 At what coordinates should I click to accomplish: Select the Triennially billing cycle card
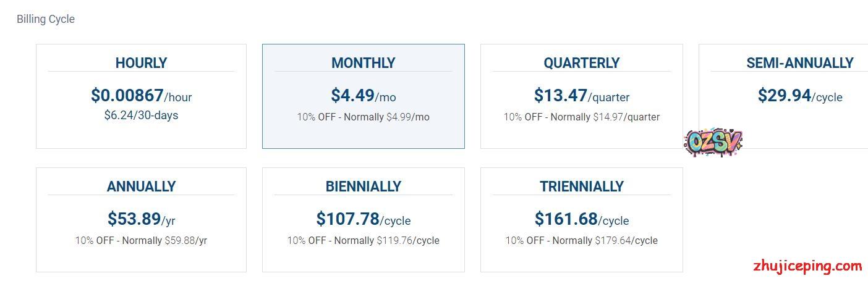pos(581,219)
